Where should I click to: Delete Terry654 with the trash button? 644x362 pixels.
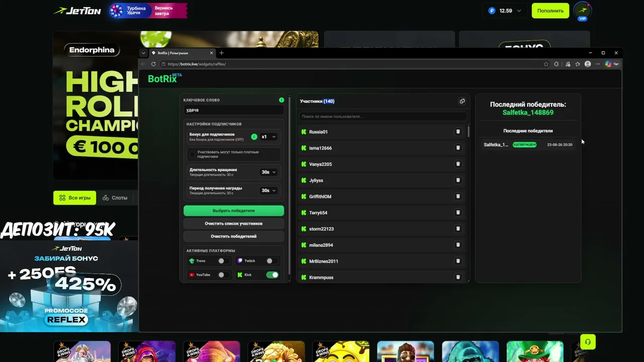(x=458, y=213)
